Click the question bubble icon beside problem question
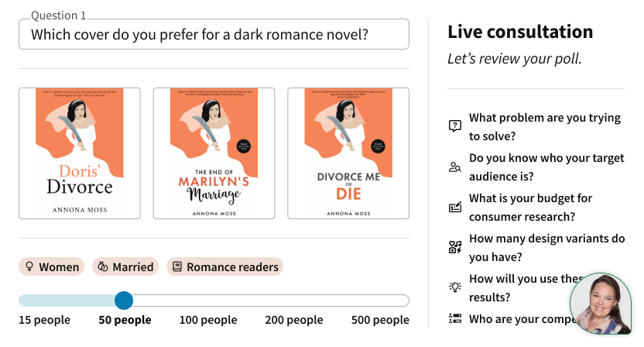Screen dimensions: 644x347 (455, 125)
